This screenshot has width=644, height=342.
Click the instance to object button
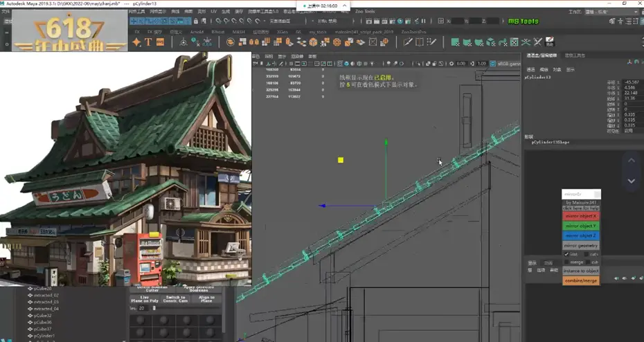click(x=581, y=271)
